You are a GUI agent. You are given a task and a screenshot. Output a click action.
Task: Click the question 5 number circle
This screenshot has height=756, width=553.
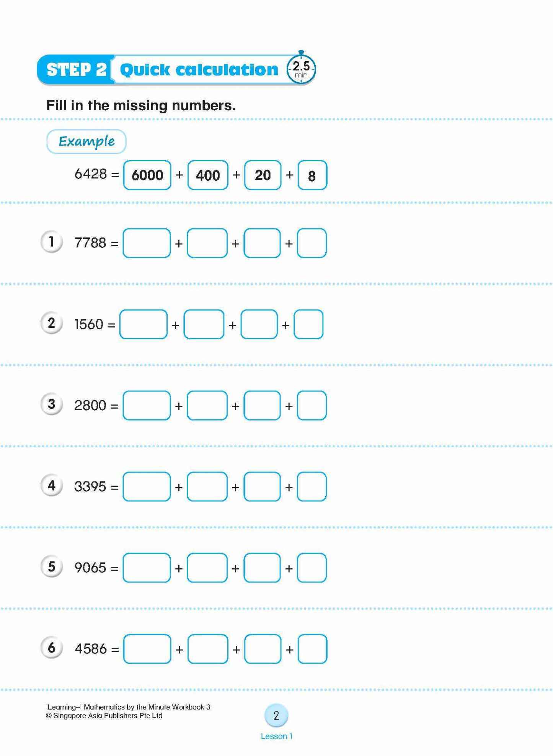(x=51, y=567)
